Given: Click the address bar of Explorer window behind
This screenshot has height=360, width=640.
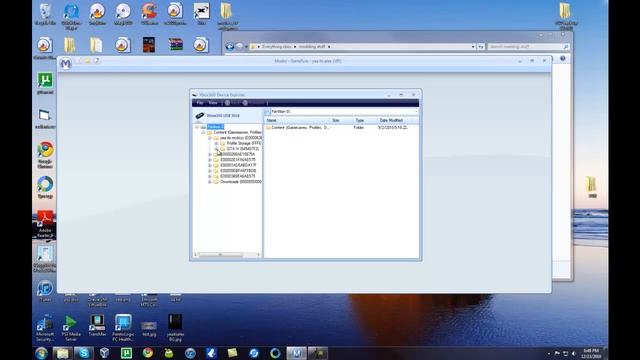Looking at the screenshot, I should click(362, 47).
